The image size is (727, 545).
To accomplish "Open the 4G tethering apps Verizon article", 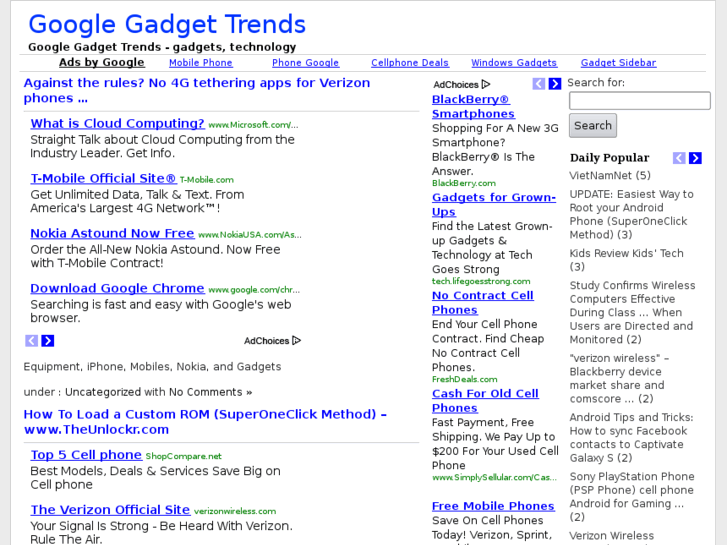I will (x=196, y=90).
